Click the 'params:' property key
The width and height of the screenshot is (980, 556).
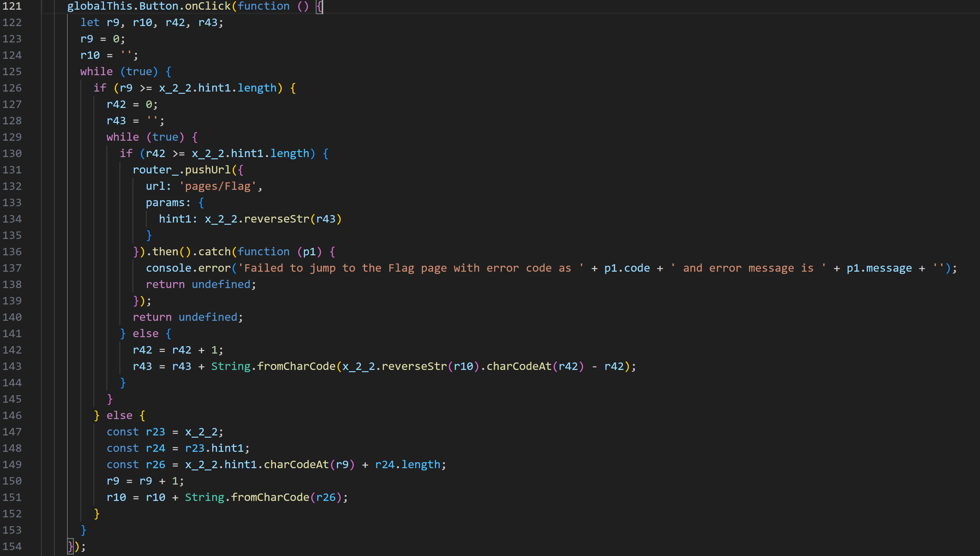168,203
